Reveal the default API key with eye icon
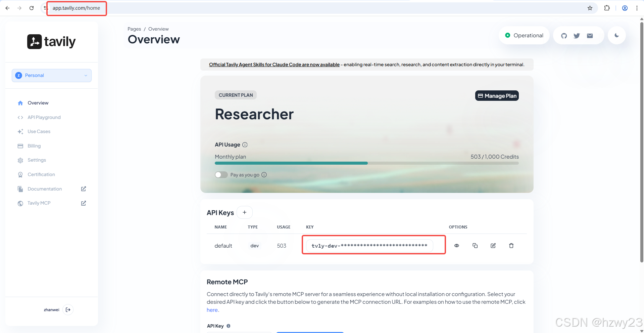The image size is (644, 333). (x=457, y=246)
